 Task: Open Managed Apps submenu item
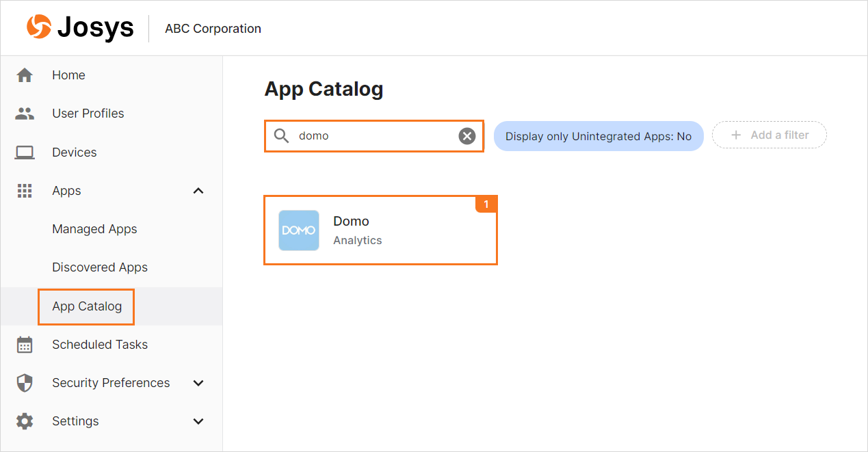94,229
